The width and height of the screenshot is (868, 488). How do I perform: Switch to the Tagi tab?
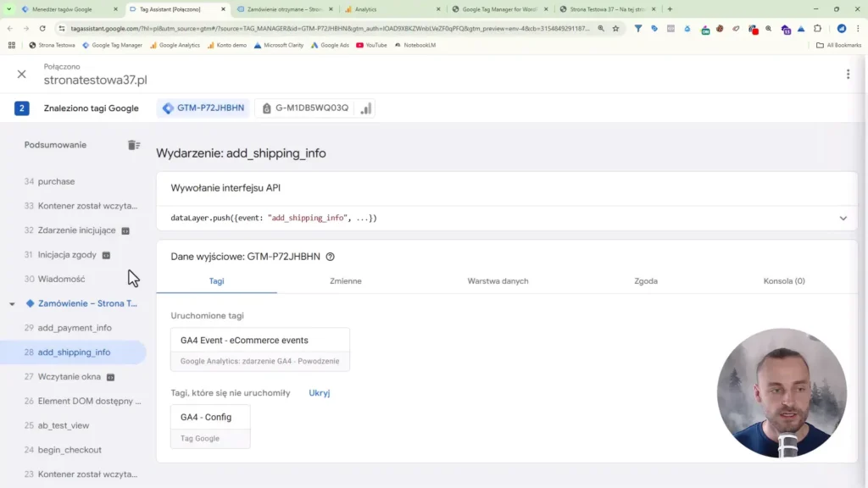[216, 281]
